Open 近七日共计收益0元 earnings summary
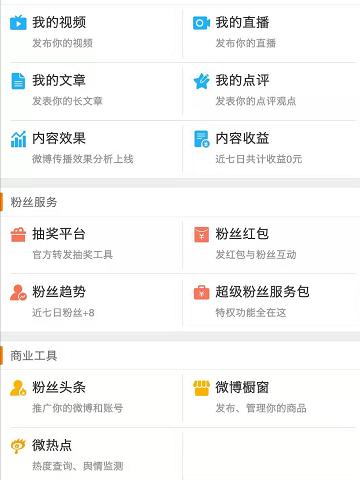Image resolution: width=360 pixels, height=480 pixels. (x=259, y=159)
